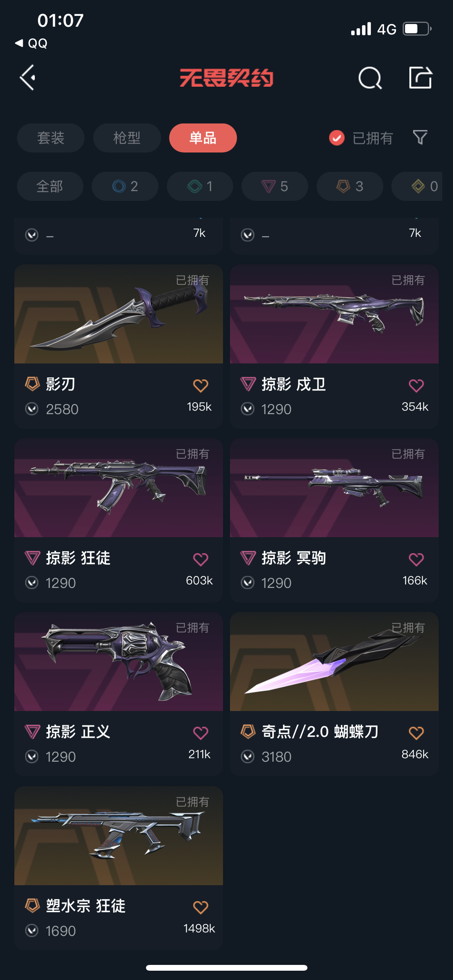Image resolution: width=453 pixels, height=980 pixels.
Task: Switch to the 枪型 tab
Action: pos(127,138)
